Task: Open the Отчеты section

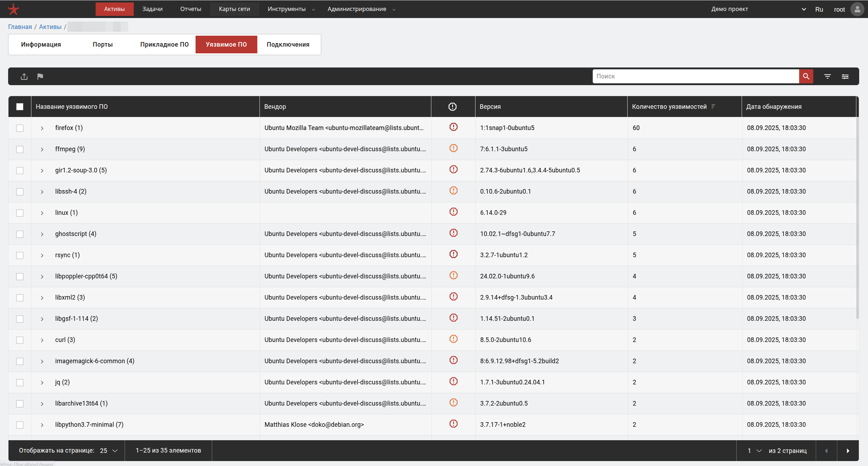Action: coord(191,9)
